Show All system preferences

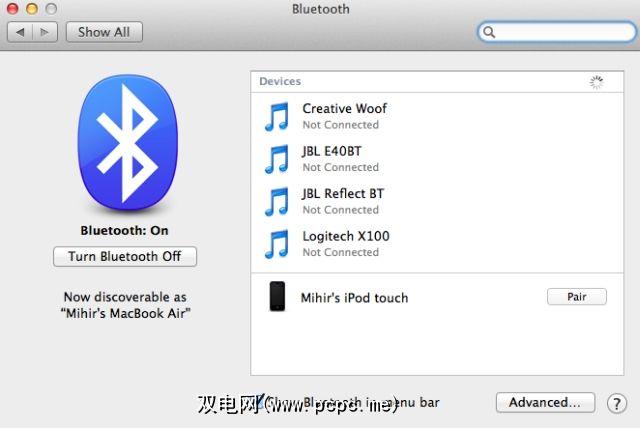104,32
